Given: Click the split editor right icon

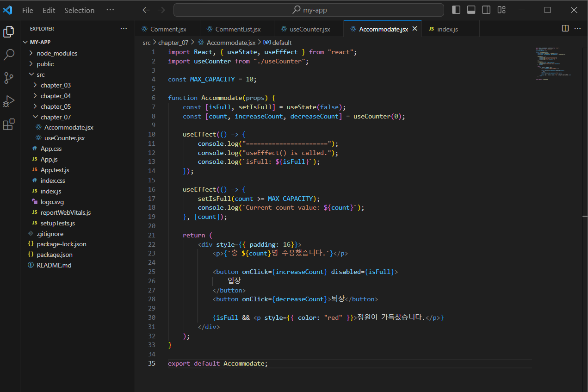Looking at the screenshot, I should point(565,28).
